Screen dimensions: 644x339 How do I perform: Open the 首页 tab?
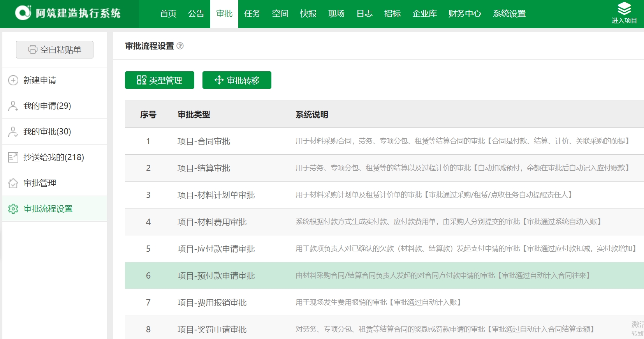[168, 14]
